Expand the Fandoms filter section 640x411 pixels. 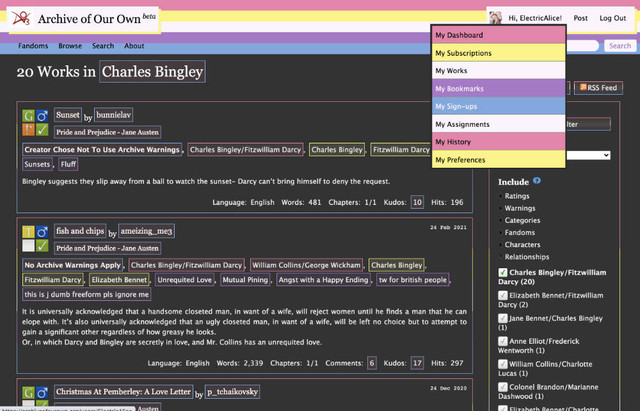click(520, 233)
